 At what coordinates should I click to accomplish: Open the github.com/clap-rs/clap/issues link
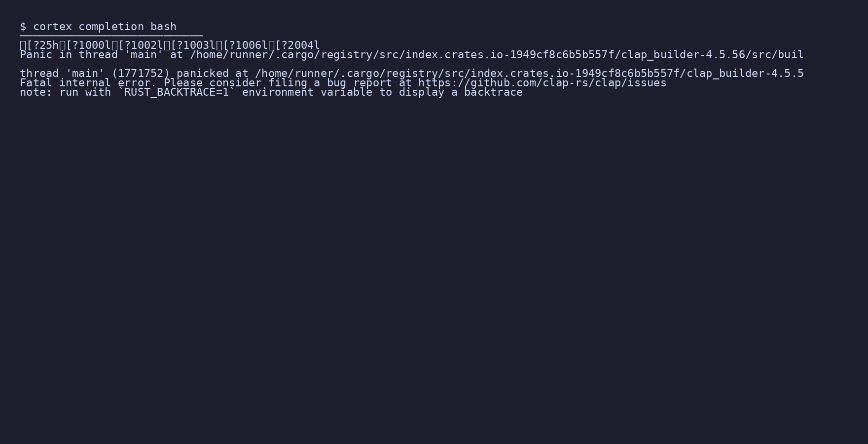542,83
